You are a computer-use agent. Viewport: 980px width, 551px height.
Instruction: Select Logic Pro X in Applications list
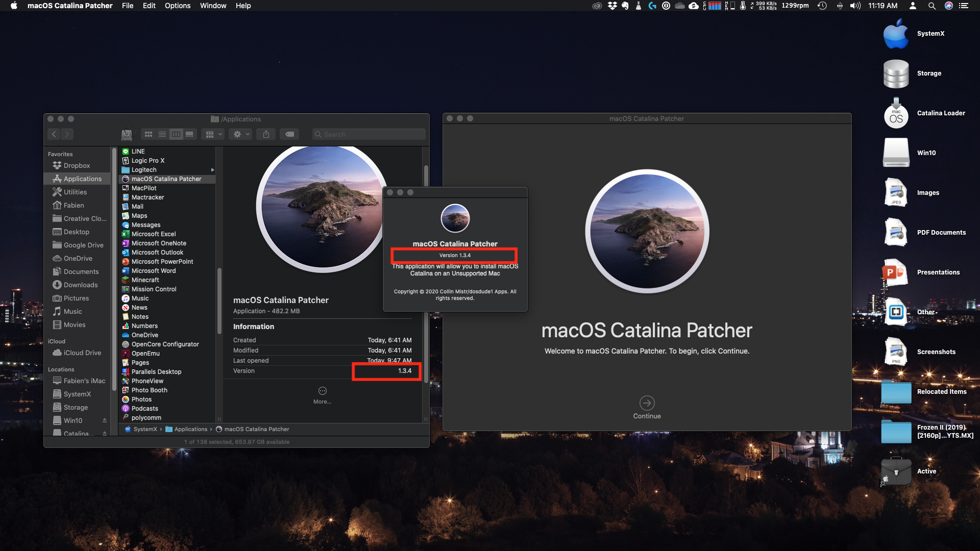click(x=167, y=161)
